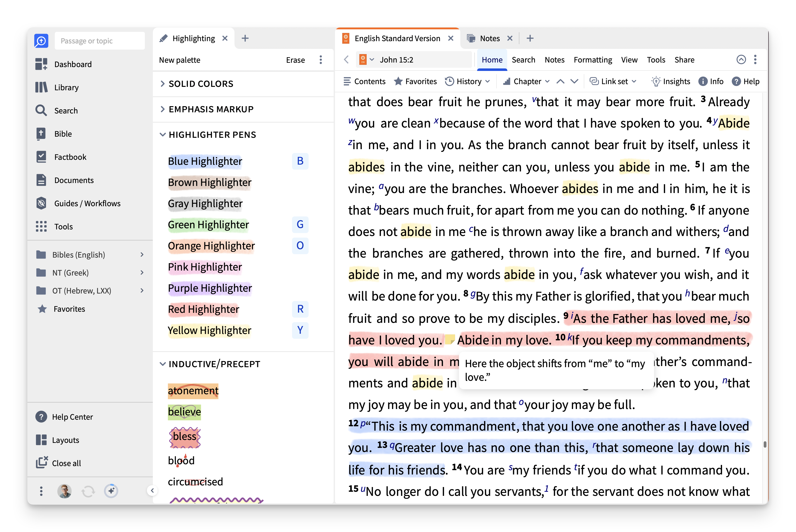Click the user profile avatar
This screenshot has width=796, height=532.
pos(64,491)
